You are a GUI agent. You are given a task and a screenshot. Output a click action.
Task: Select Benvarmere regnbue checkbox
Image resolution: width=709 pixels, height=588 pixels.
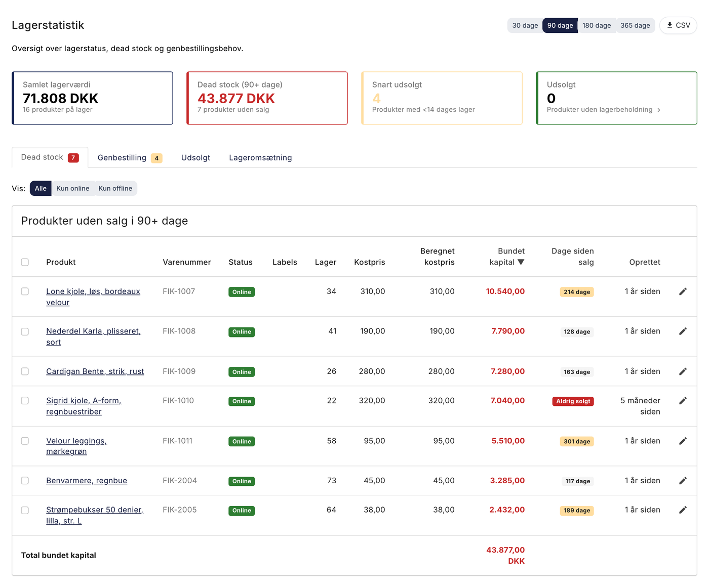point(25,481)
